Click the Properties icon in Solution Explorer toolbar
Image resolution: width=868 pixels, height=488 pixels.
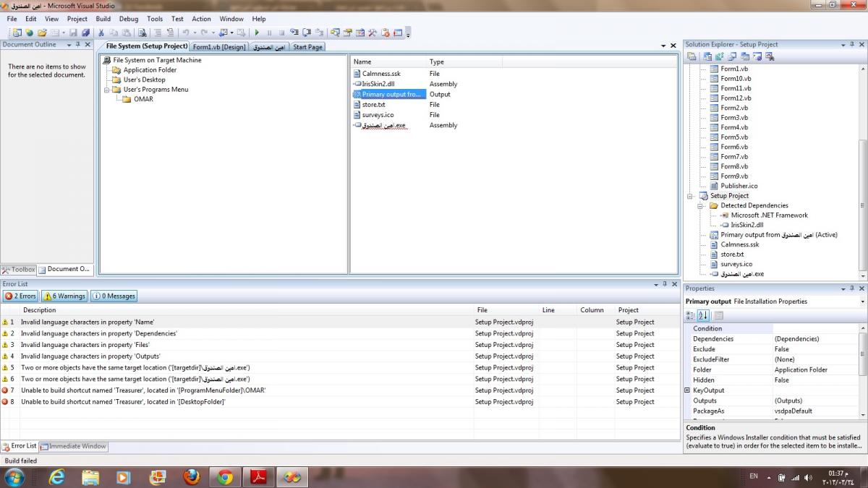tap(692, 56)
